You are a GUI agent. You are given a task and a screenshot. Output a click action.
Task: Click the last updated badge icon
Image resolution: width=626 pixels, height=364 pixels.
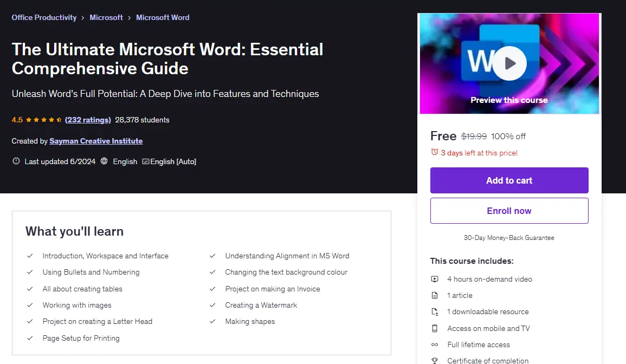[16, 161]
